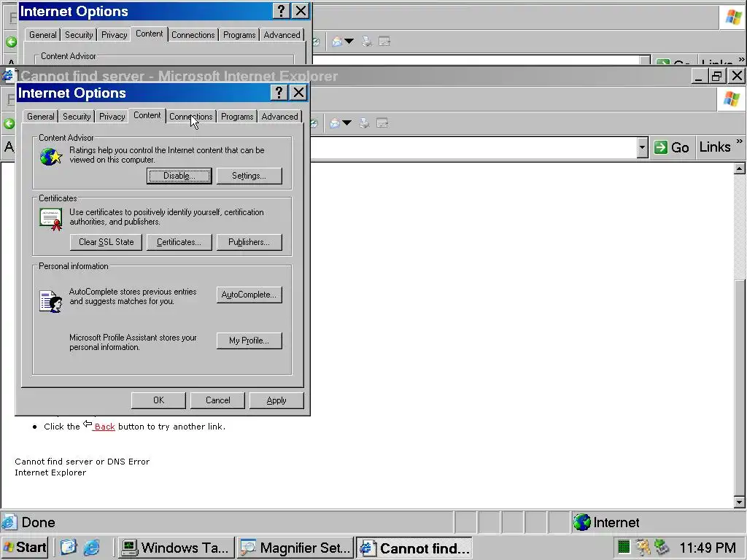The height and width of the screenshot is (560, 747).
Task: Click the mail dropdown arrow in the magnified top strip
Action: pyautogui.click(x=349, y=42)
